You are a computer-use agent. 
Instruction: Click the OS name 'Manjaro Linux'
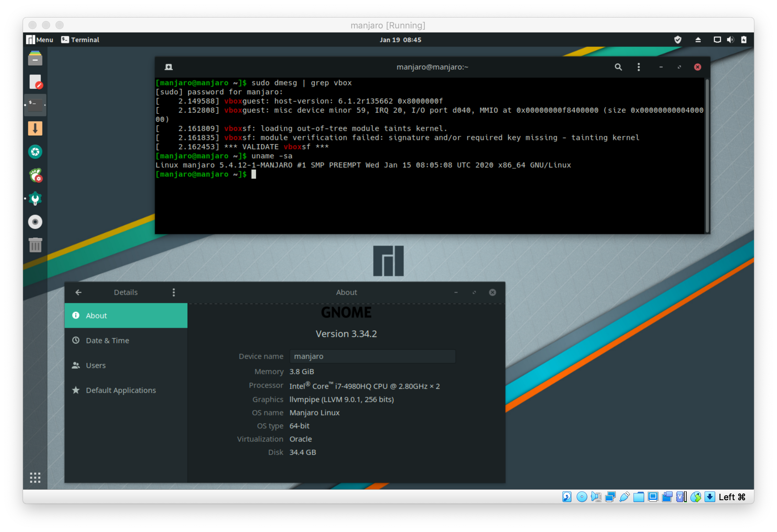[x=314, y=413]
